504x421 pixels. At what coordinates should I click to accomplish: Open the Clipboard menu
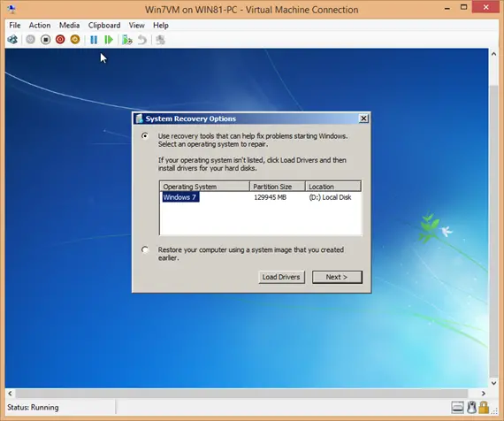tap(104, 25)
